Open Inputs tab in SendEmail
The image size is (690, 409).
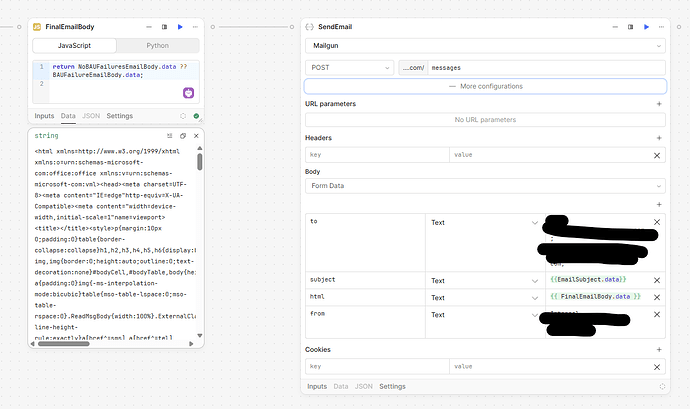[x=317, y=386]
